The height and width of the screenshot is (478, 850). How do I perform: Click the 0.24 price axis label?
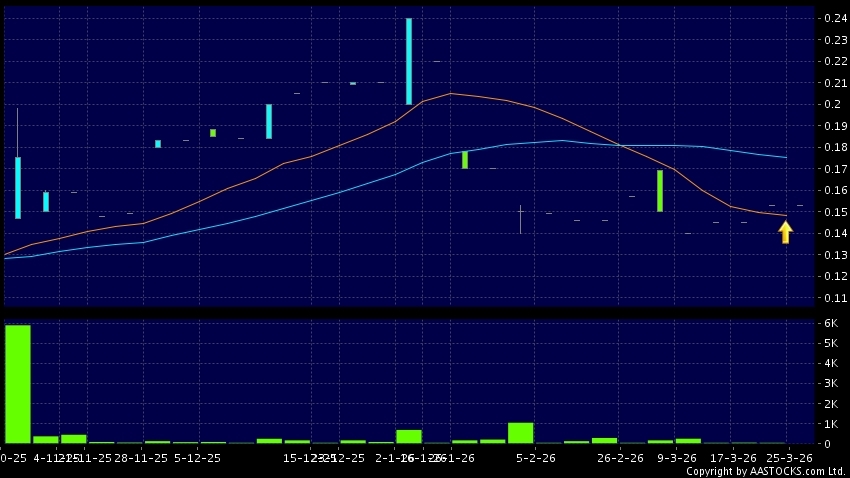832,19
